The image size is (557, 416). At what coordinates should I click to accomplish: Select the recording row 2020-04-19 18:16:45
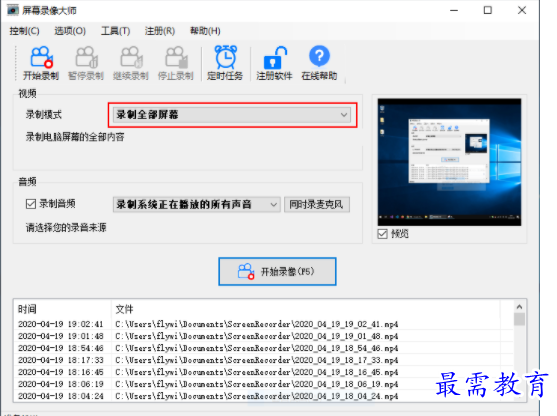click(264, 372)
